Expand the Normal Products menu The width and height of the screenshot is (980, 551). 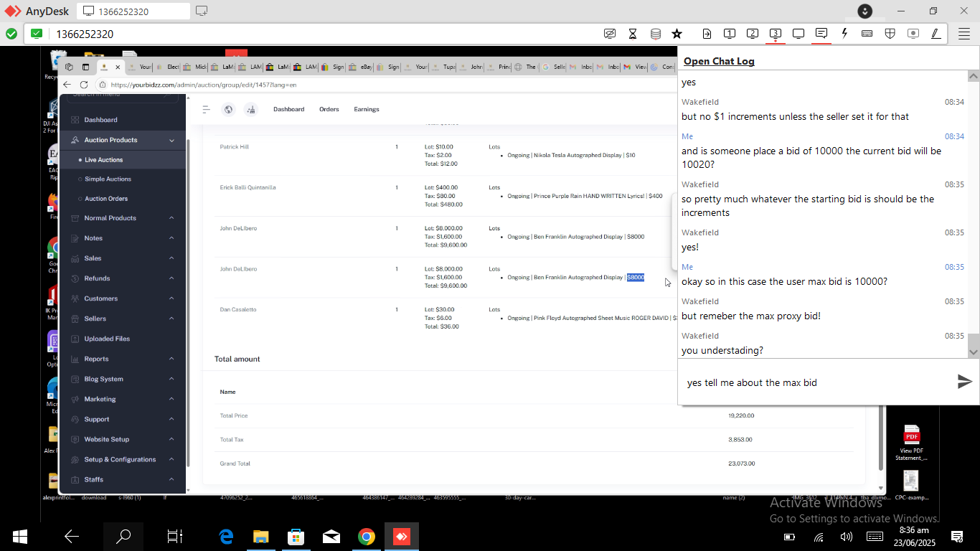pos(123,218)
